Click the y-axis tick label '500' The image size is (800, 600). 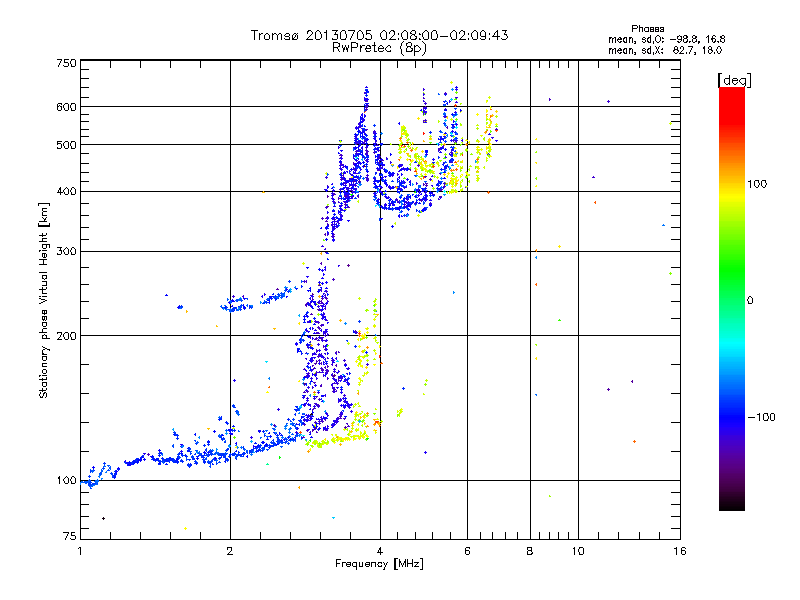(x=66, y=145)
